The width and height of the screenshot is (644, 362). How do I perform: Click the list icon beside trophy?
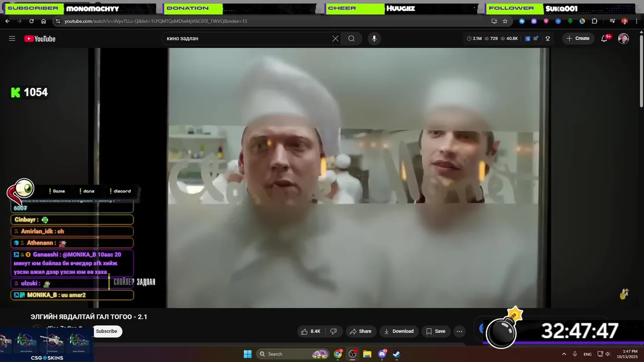coord(536,39)
